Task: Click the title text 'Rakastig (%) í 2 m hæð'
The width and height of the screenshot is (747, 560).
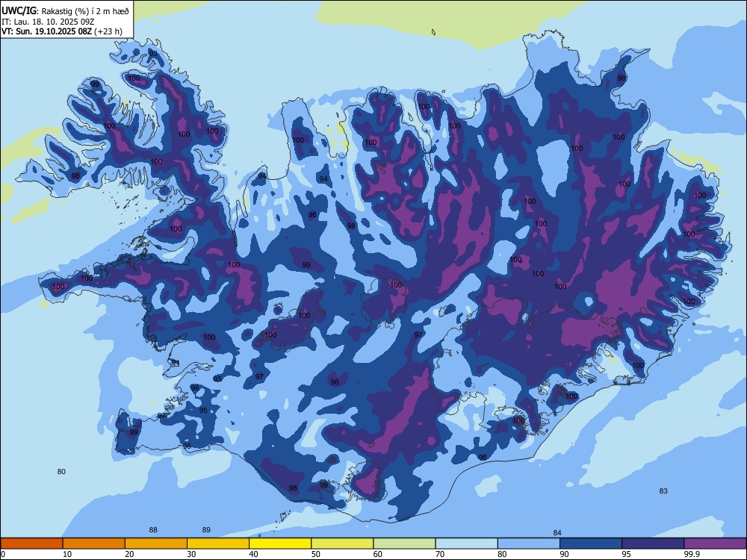Action: point(85,11)
